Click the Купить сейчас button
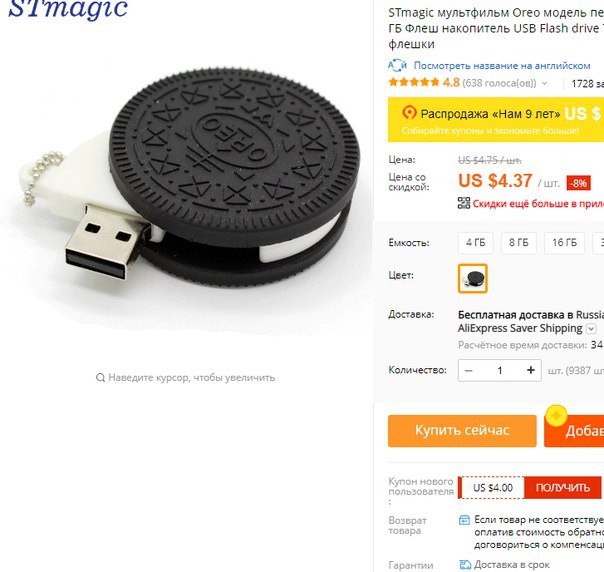Viewport: 604px width, 572px height. click(462, 431)
